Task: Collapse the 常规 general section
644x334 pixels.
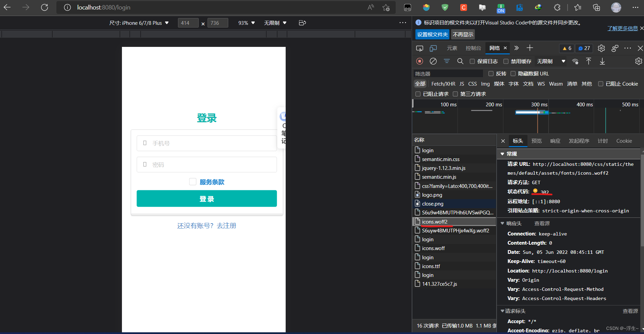Action: tap(502, 154)
